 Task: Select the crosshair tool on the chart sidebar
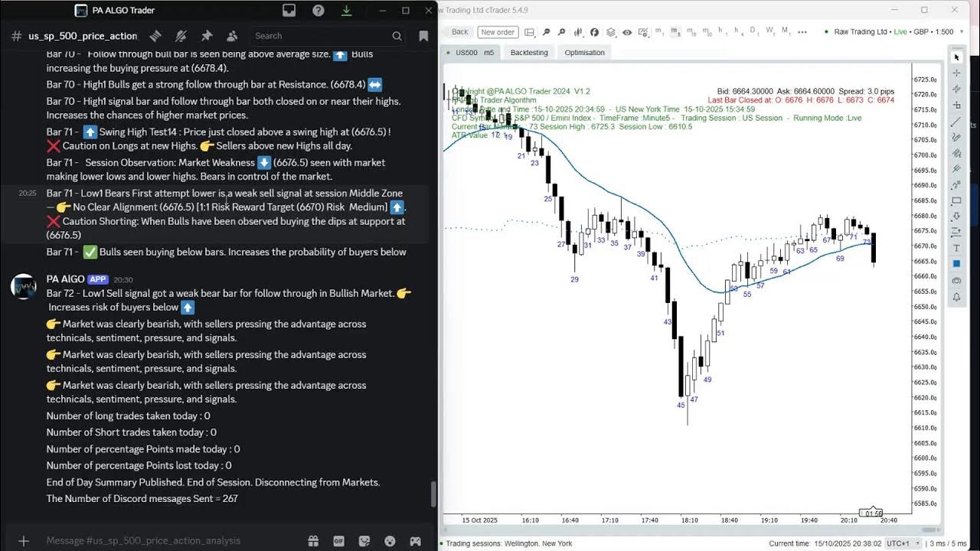tap(956, 74)
